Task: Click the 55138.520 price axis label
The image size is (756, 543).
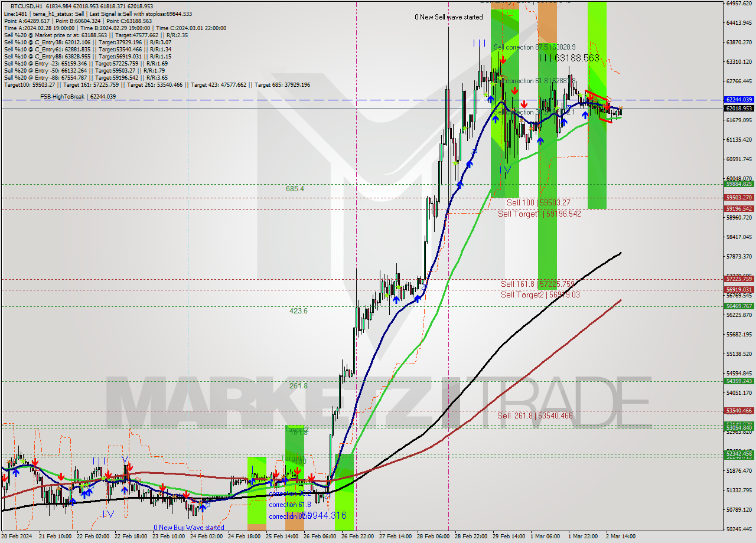Action: (739, 354)
